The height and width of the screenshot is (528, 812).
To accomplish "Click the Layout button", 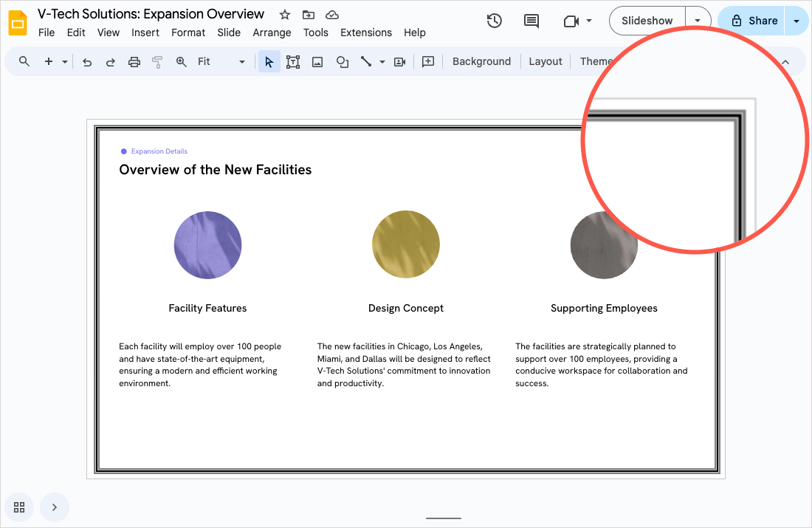I will (546, 61).
